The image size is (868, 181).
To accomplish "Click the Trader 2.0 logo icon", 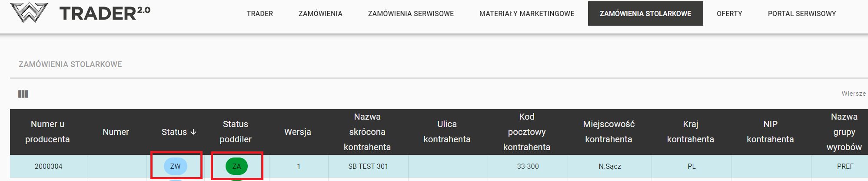I will (x=29, y=13).
